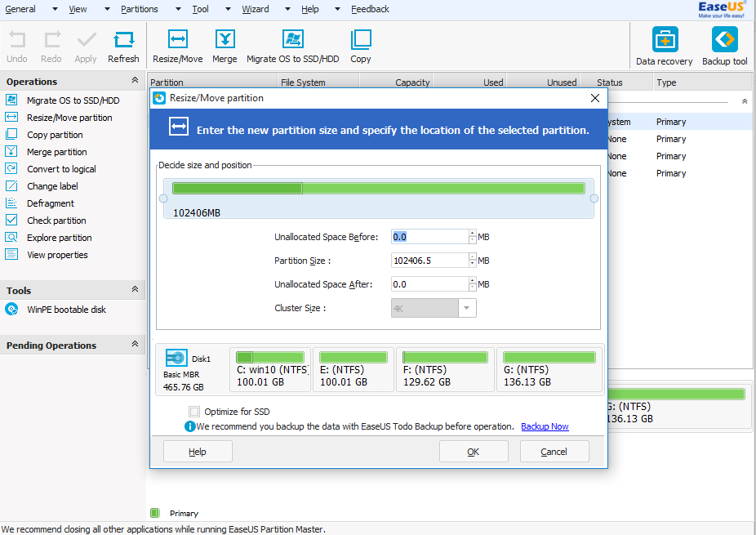Viewport: 756px width, 535px height.
Task: Click the Redo toolbar icon
Action: click(51, 39)
